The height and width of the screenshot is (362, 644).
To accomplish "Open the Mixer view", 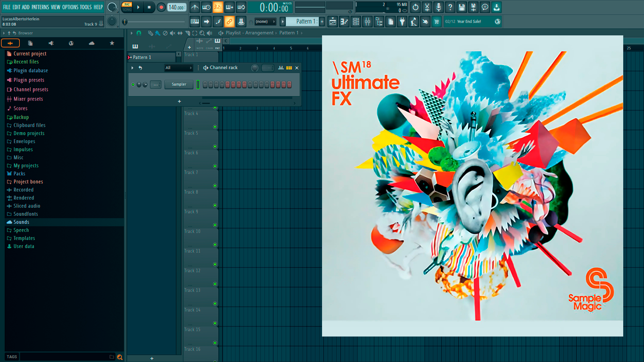I will [367, 21].
